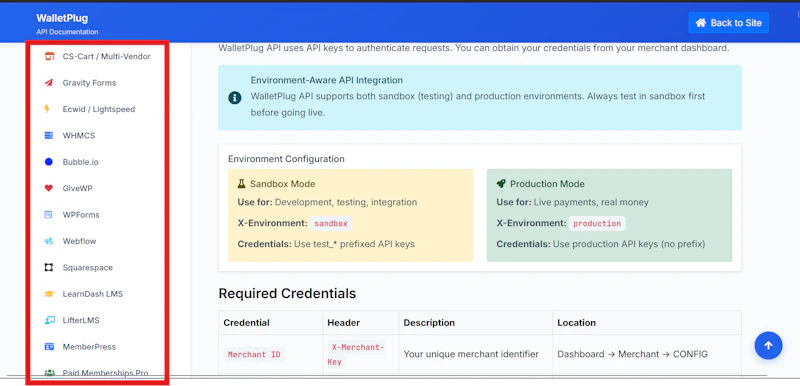Click the Production Mode heading
Viewport: 800px width, 386px height.
(547, 184)
